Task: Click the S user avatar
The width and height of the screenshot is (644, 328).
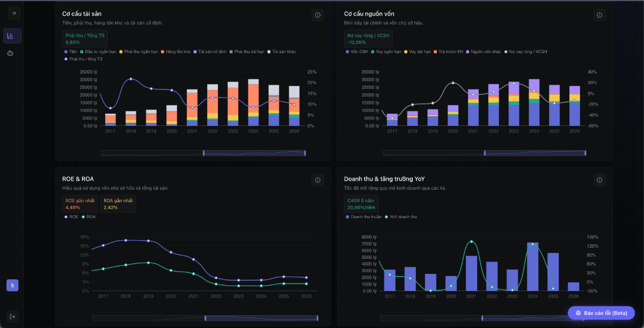Action: pyautogui.click(x=12, y=285)
